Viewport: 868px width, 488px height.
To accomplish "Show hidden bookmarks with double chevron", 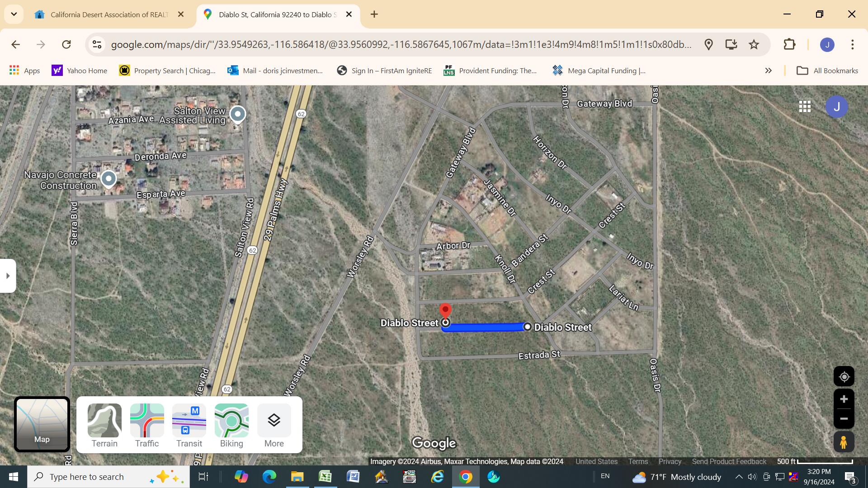I will pyautogui.click(x=768, y=70).
